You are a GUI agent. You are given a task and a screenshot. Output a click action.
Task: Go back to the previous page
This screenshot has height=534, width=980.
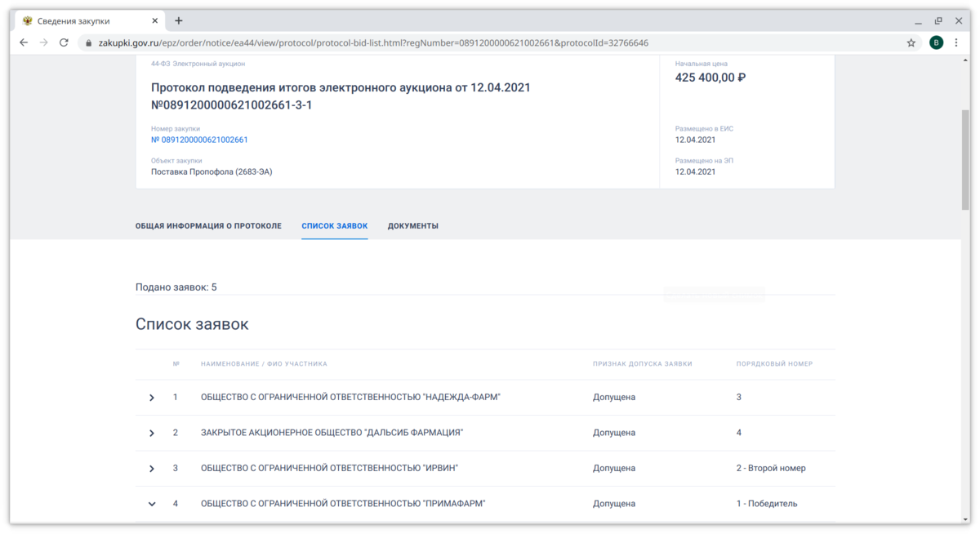click(x=24, y=42)
